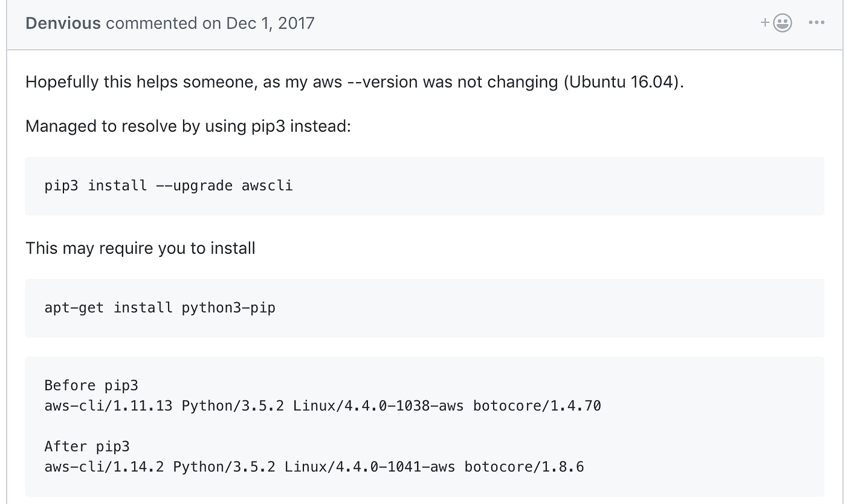Viewport: 846px width, 504px height.
Task: Click 'Linux/4.4.0-1041-aws' in the output
Action: (x=370, y=467)
